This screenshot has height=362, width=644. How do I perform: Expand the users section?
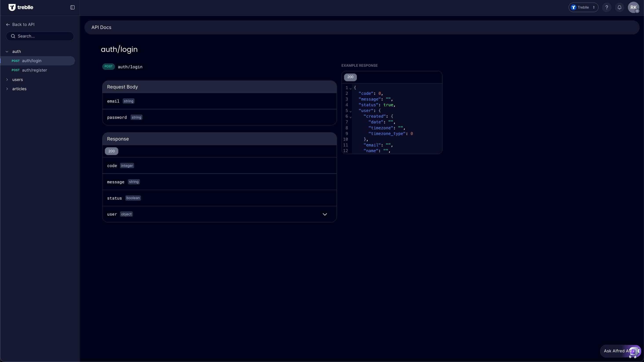7,79
